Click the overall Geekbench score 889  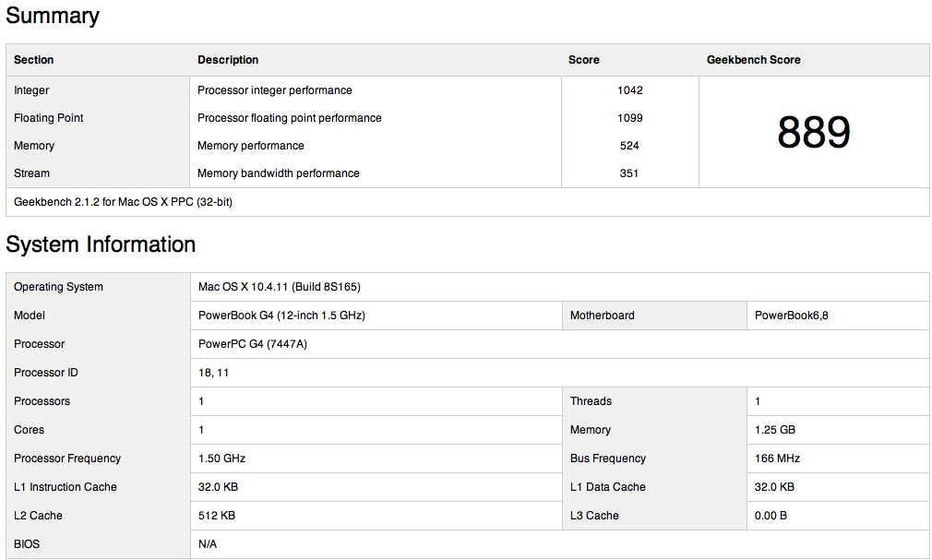[814, 132]
